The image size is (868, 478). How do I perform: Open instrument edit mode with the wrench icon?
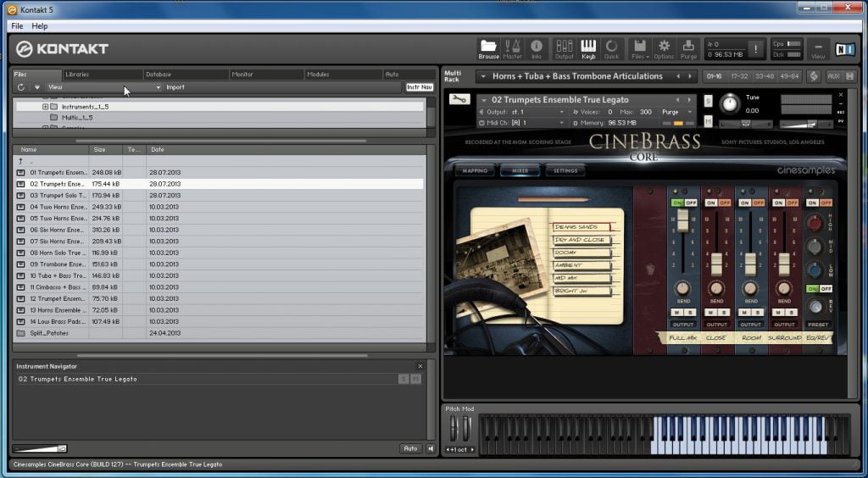click(459, 99)
